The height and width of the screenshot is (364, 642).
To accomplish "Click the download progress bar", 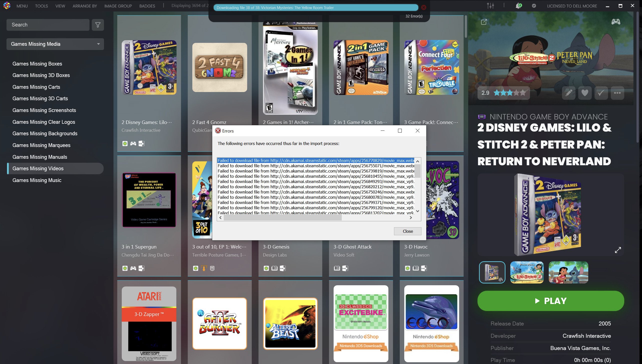I will point(316,8).
